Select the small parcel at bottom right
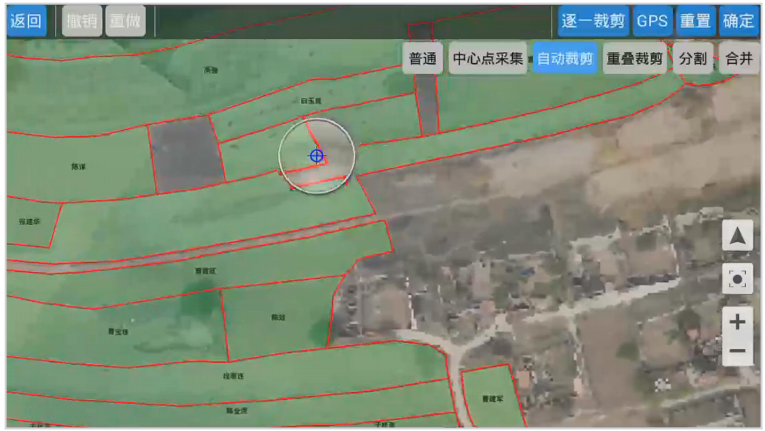 (491, 395)
